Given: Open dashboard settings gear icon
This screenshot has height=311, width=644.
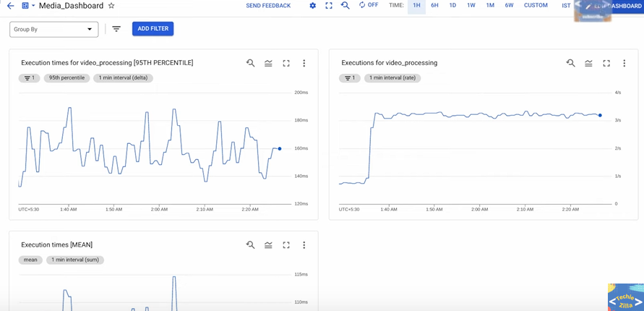Looking at the screenshot, I should click(x=312, y=6).
